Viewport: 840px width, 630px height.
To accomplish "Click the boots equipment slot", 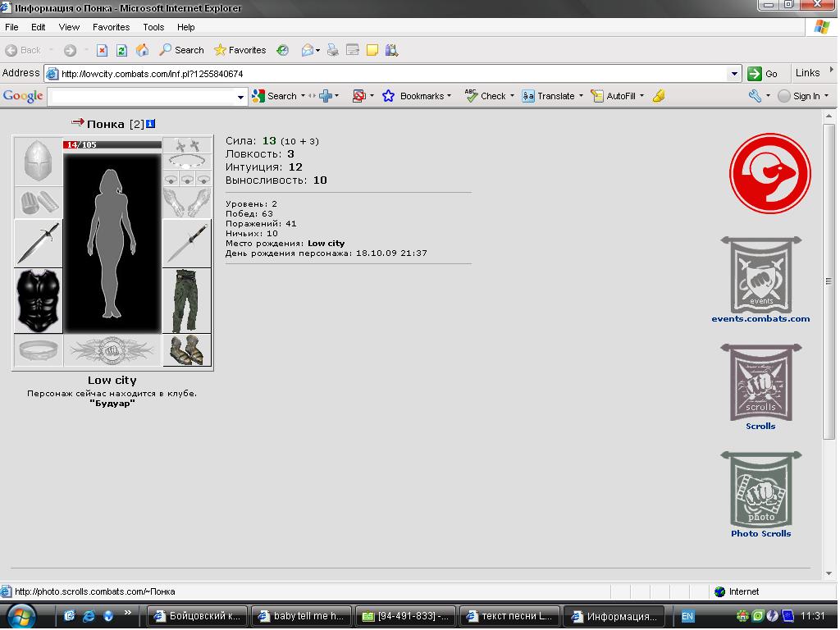I will coord(186,350).
